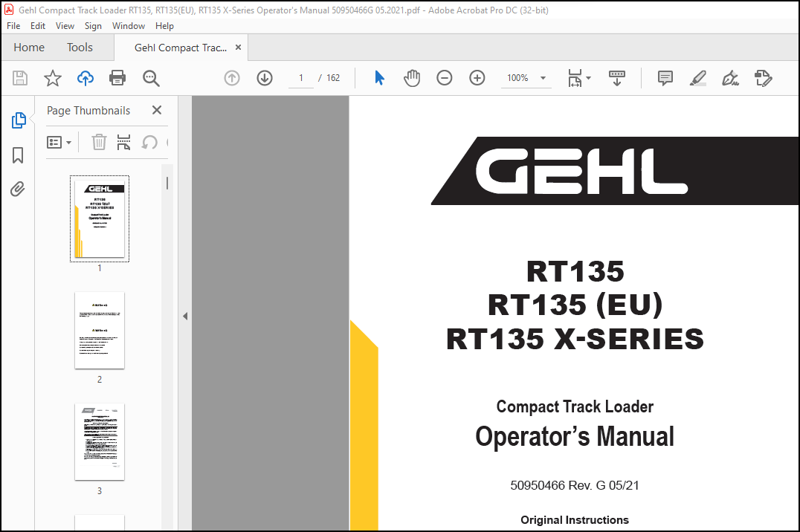Viewport: 800px width, 532px height.
Task: Collapse the navigation pane arrow
Action: pos(185,317)
